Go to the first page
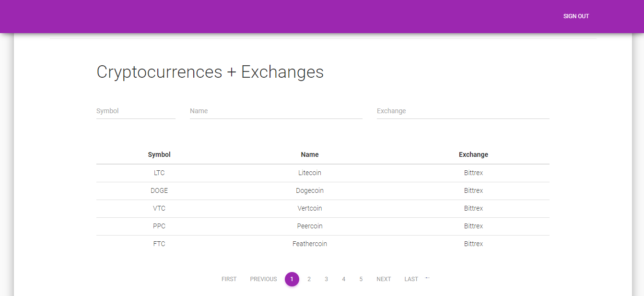The height and width of the screenshot is (296, 644). pyautogui.click(x=229, y=279)
